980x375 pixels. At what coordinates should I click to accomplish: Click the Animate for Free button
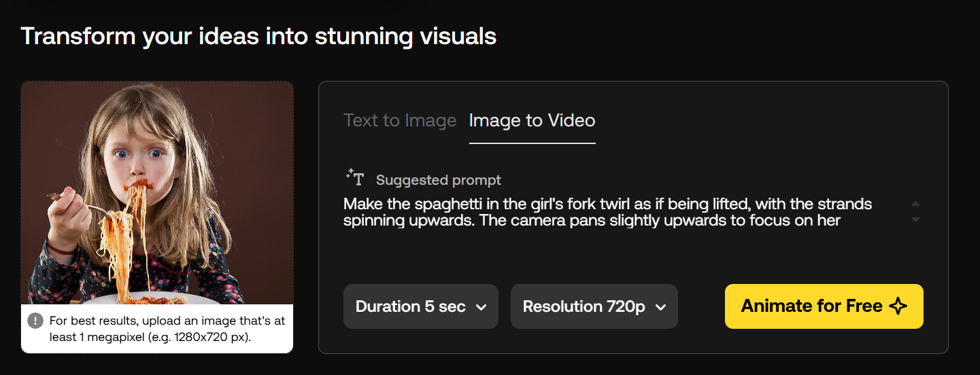point(824,306)
